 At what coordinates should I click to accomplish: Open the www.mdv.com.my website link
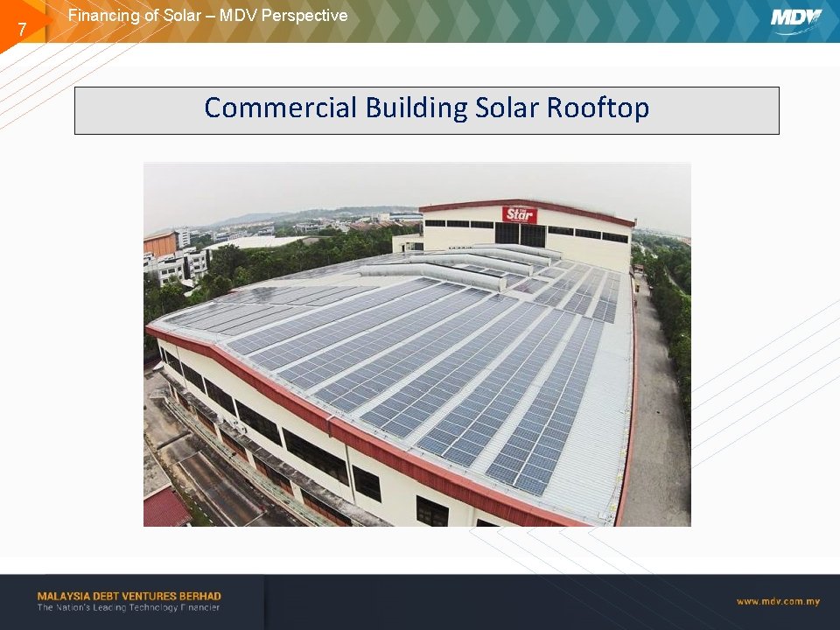778,602
